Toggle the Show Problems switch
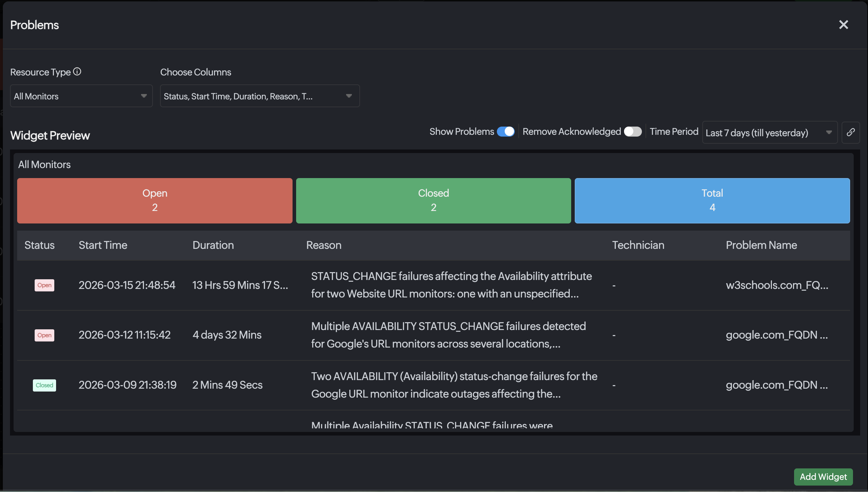The width and height of the screenshot is (868, 492). (505, 132)
